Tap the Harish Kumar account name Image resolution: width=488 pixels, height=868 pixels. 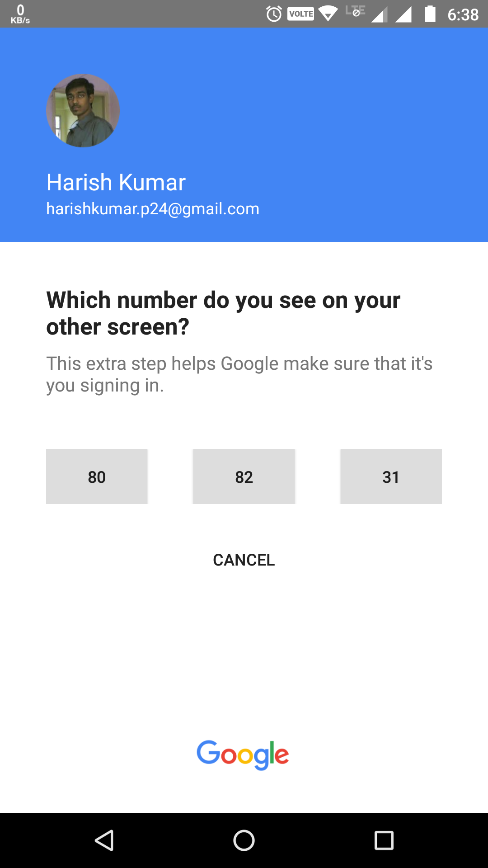tap(116, 183)
